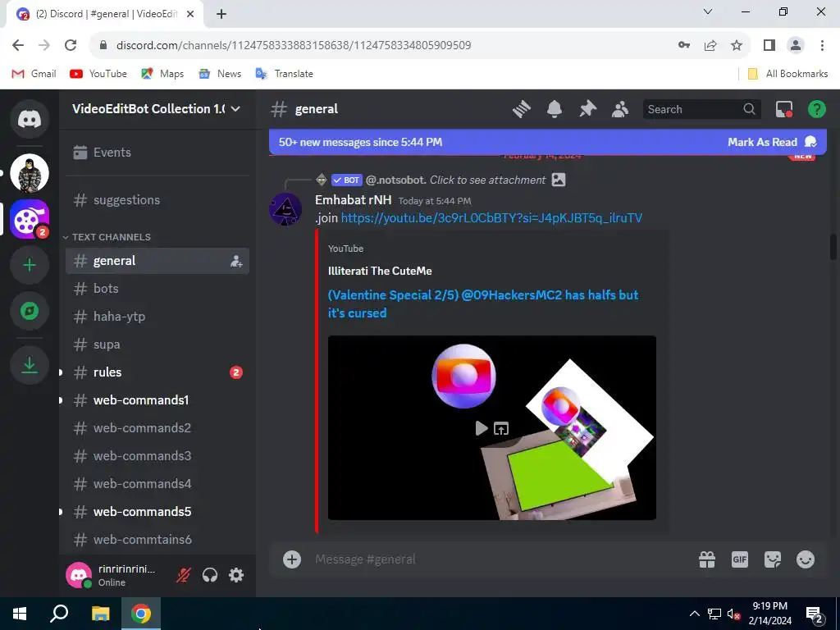Image resolution: width=840 pixels, height=630 pixels.
Task: Open Discord Help question mark icon
Action: pyautogui.click(x=816, y=109)
